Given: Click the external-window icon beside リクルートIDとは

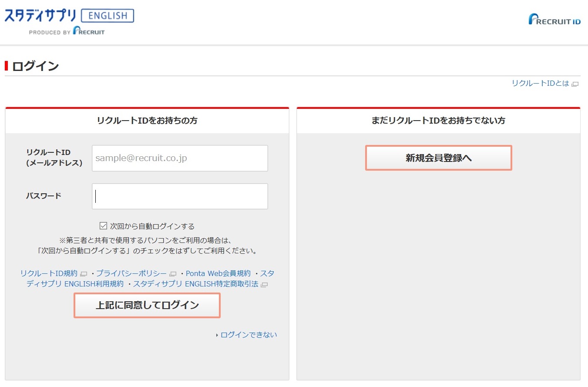Looking at the screenshot, I should [575, 84].
